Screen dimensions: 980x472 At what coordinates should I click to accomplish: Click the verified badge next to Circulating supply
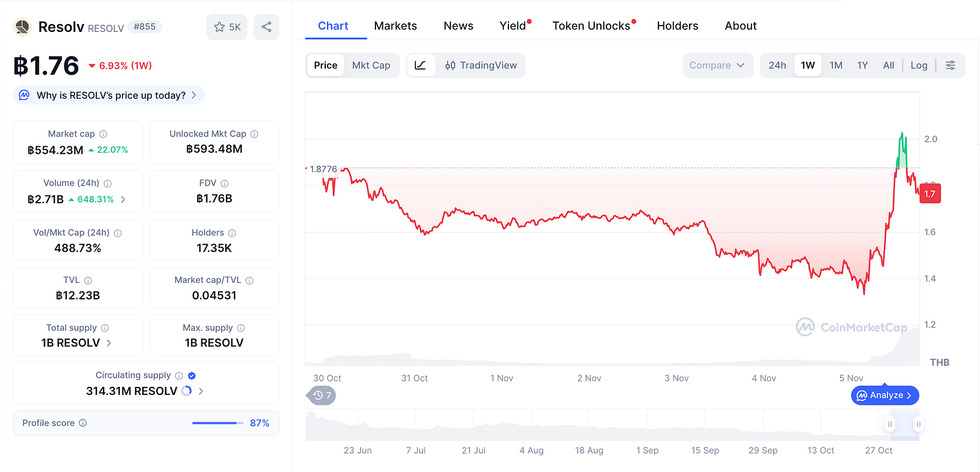[192, 376]
